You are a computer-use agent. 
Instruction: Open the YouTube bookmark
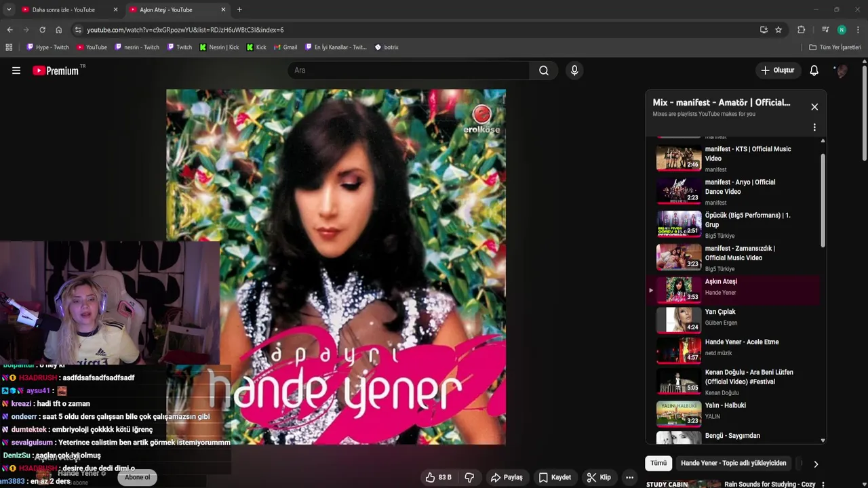point(92,47)
